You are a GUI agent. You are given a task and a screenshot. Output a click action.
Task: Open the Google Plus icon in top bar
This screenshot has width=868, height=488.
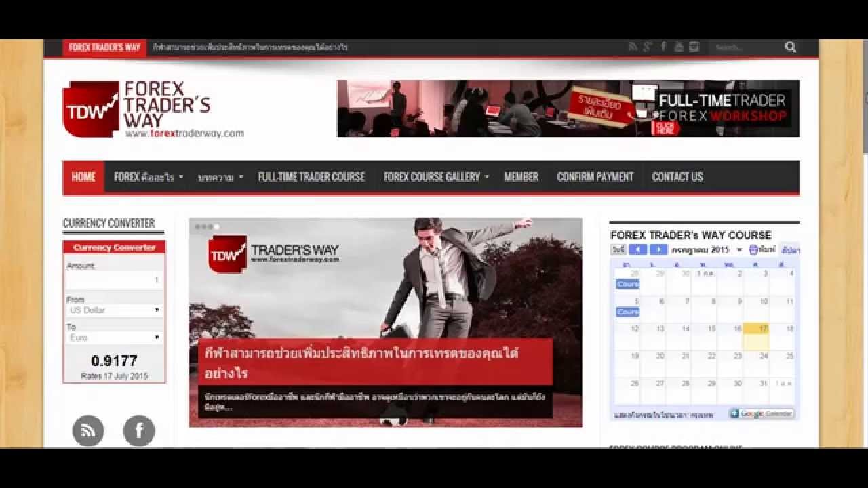[x=648, y=47]
